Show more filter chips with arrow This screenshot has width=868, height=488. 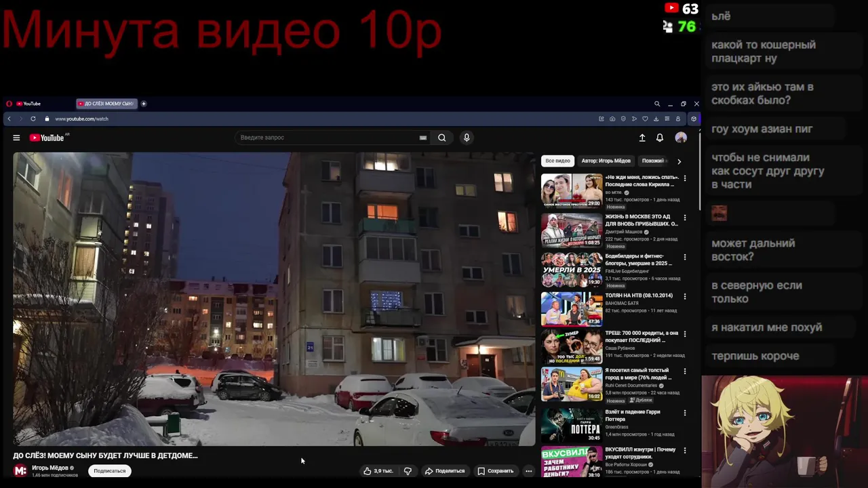679,161
